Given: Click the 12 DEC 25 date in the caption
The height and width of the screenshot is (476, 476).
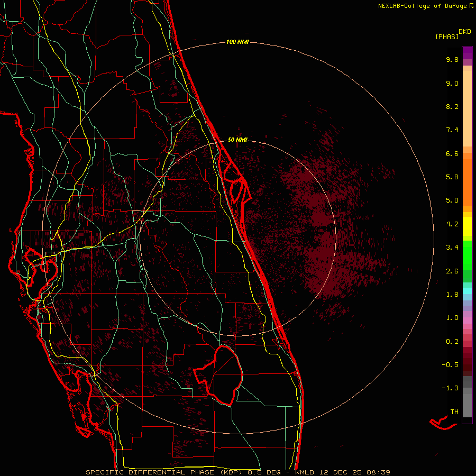Looking at the screenshot, I should pyautogui.click(x=340, y=472).
